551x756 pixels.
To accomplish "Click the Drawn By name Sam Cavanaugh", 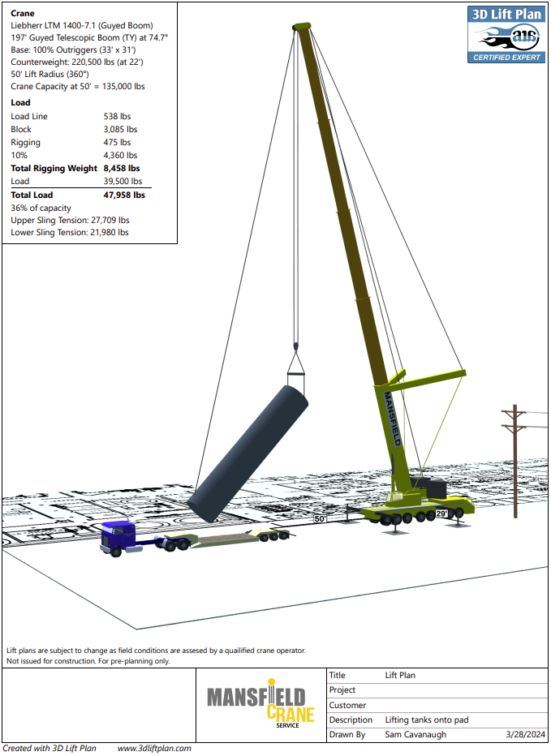I will [x=414, y=735].
